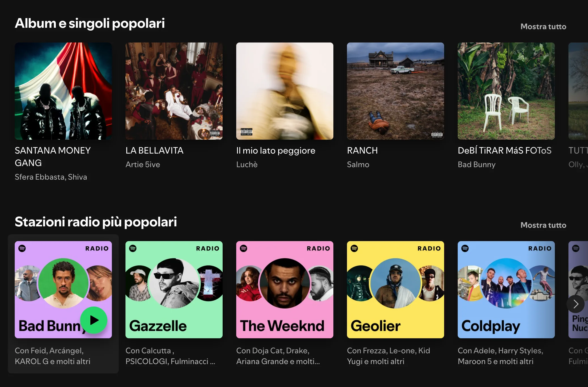The height and width of the screenshot is (387, 588).
Task: Open LA BELLAVITA by Artie 5ive
Action: 174,91
